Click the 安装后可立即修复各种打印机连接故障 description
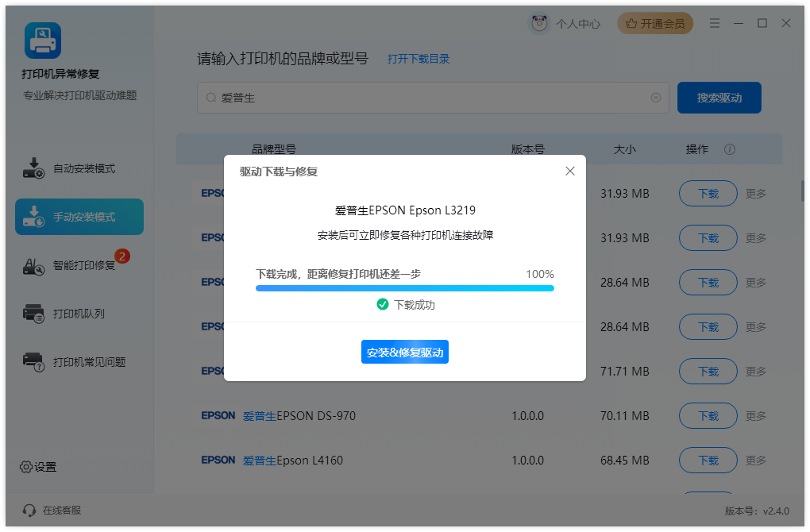The image size is (810, 532). point(405,236)
